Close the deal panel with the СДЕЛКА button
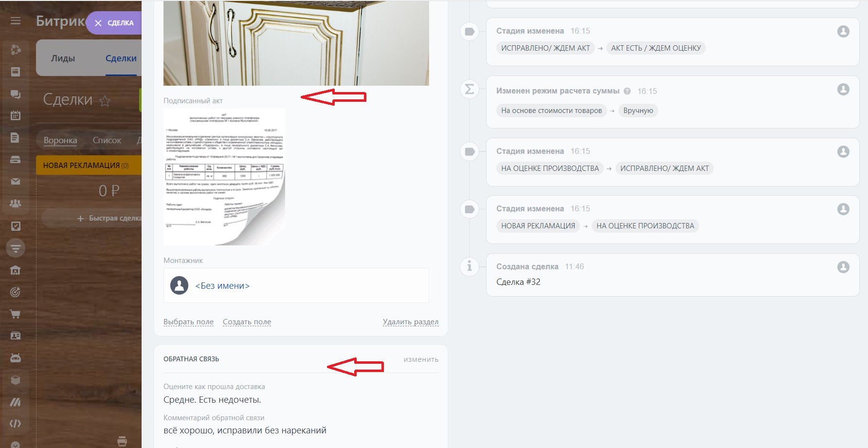This screenshot has width=868, height=448. coord(114,23)
